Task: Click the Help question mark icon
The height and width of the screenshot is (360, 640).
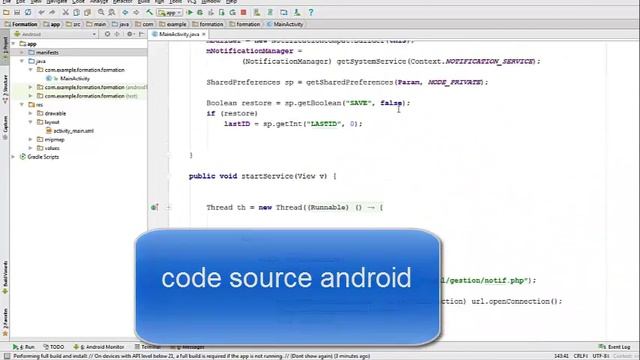Action: tap(311, 13)
